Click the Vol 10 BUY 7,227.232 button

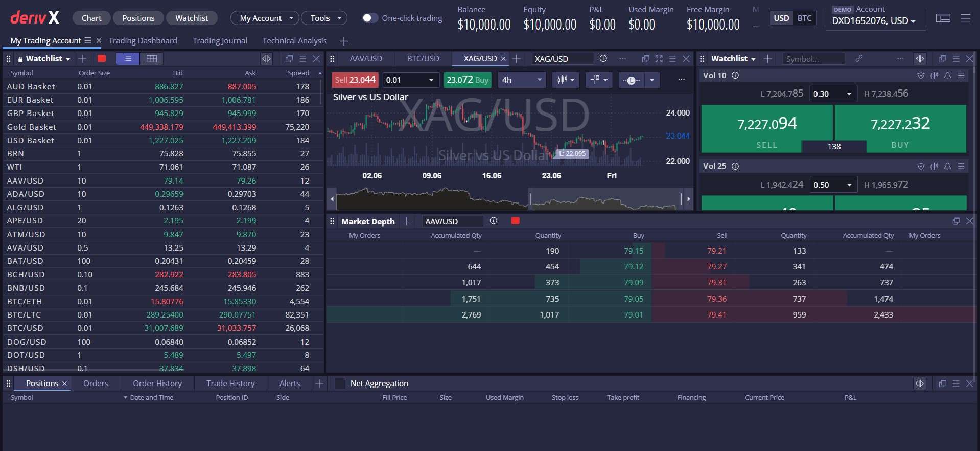pos(900,129)
